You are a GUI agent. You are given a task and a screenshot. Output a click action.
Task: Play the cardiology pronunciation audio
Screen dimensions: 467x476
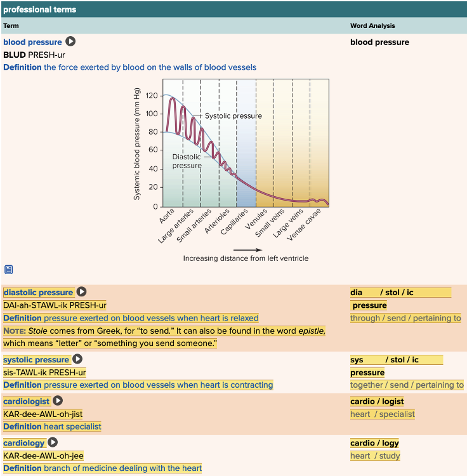pyautogui.click(x=53, y=443)
